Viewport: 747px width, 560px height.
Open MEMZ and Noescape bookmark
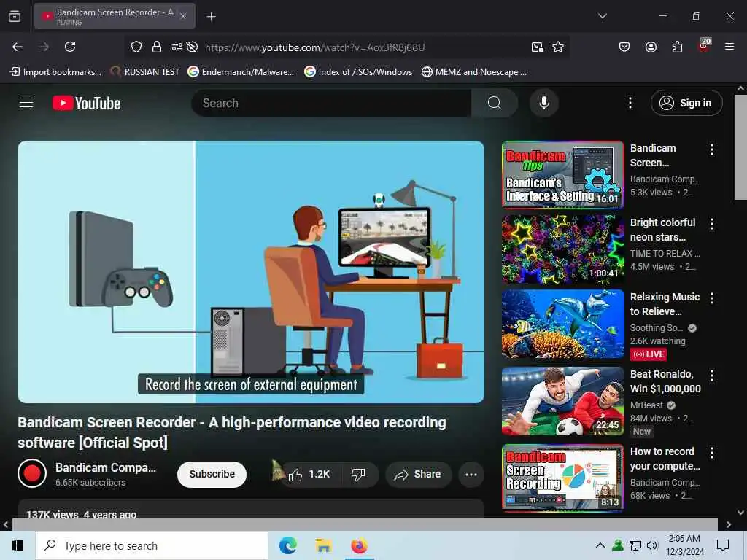[474, 72]
